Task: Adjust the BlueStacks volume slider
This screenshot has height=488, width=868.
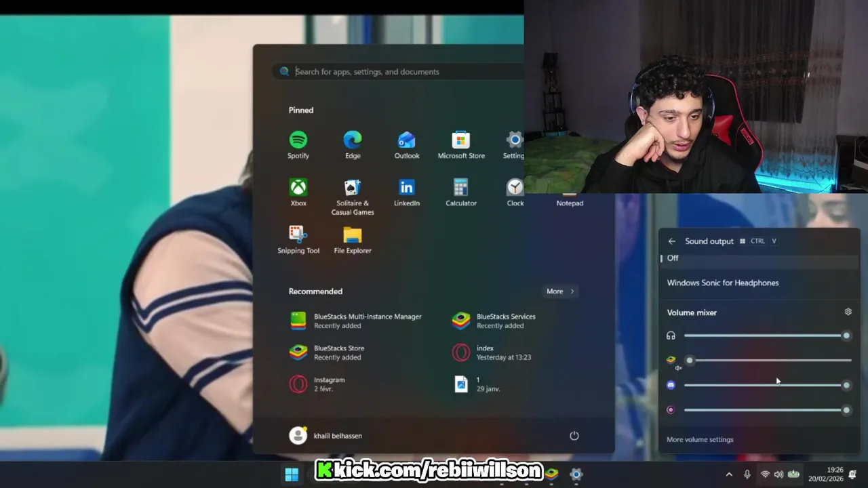Action: click(x=768, y=361)
